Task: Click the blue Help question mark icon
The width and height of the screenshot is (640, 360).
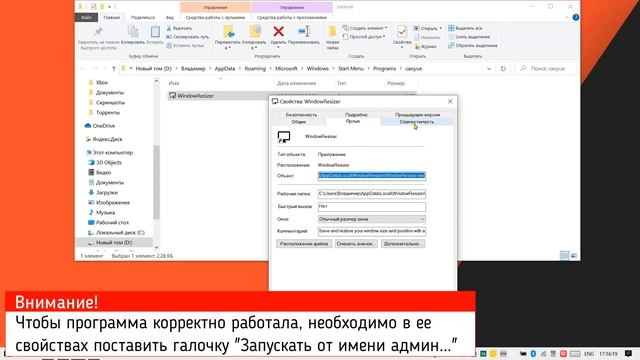Action: pyautogui.click(x=576, y=18)
